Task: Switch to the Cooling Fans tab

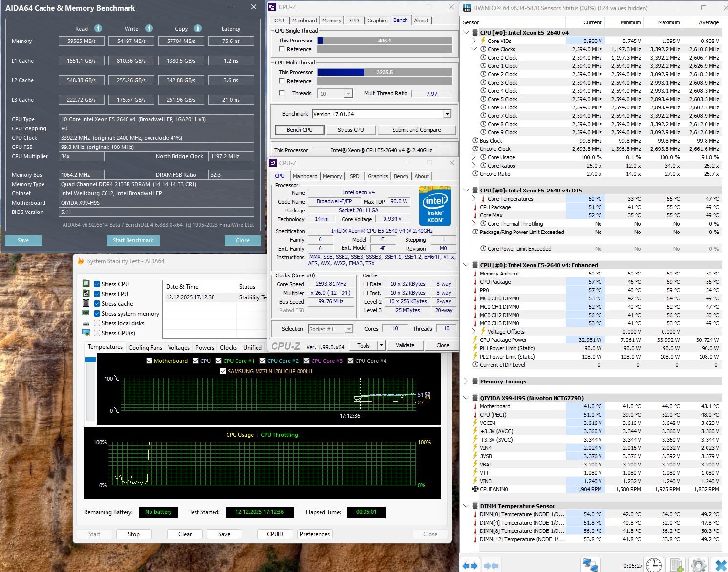Action: pyautogui.click(x=145, y=348)
